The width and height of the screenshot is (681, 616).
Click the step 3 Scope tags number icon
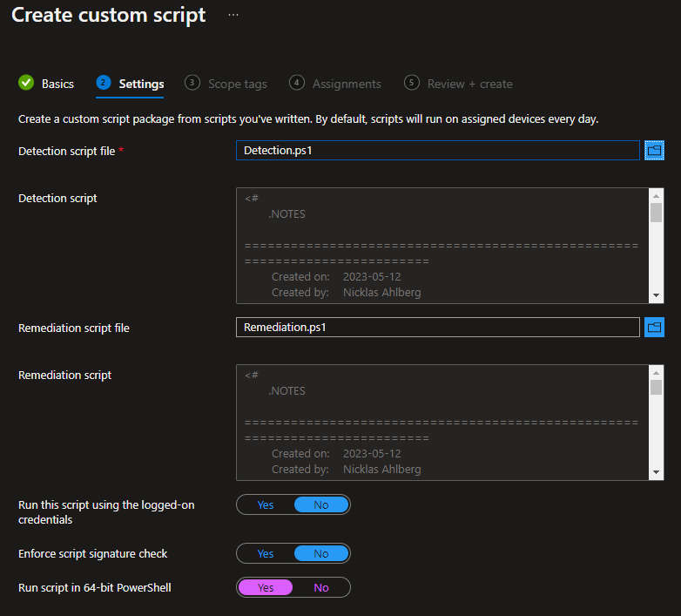(x=192, y=83)
